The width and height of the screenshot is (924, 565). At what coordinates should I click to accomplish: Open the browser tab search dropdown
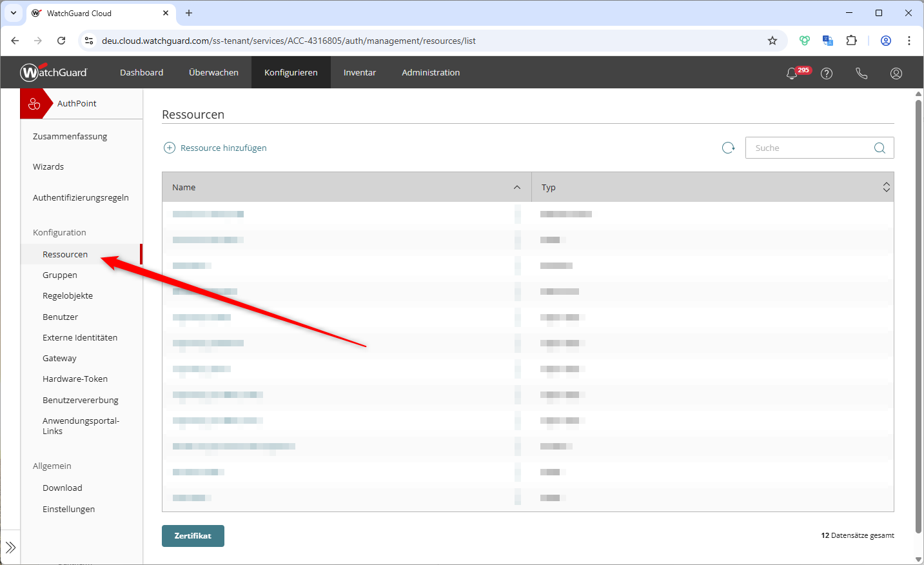pos(14,13)
